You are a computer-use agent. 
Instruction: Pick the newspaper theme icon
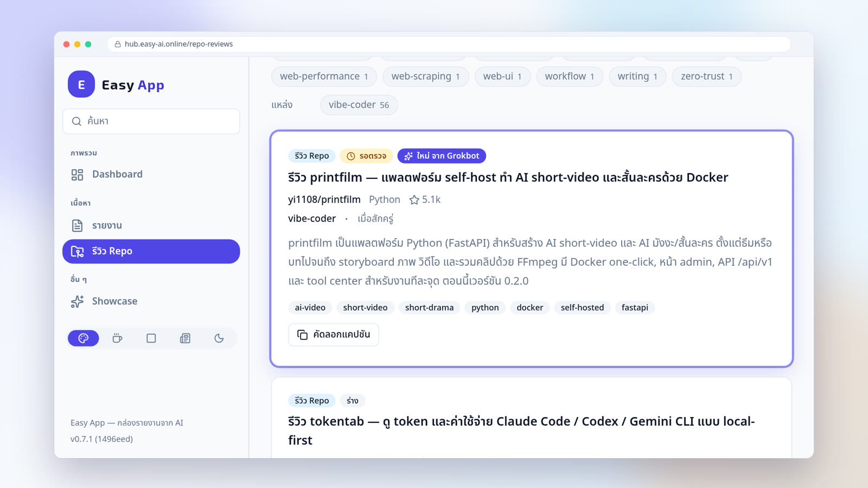pyautogui.click(x=185, y=338)
